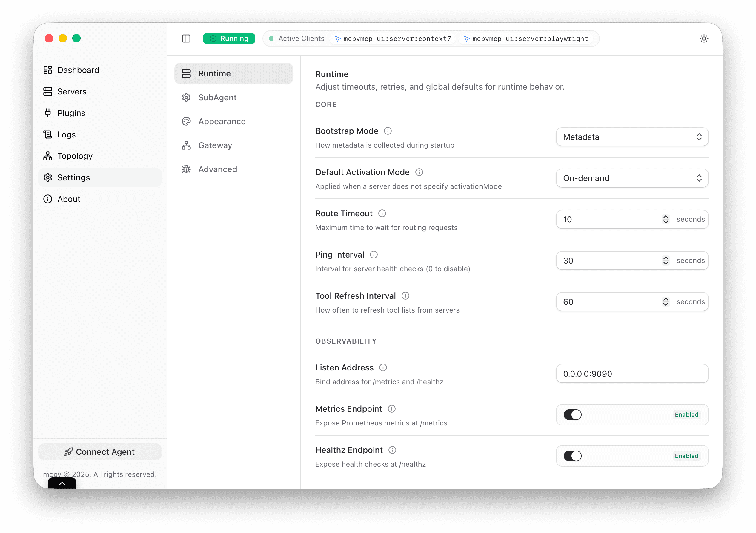Toggle light/dark mode with the sun icon

pos(704,39)
